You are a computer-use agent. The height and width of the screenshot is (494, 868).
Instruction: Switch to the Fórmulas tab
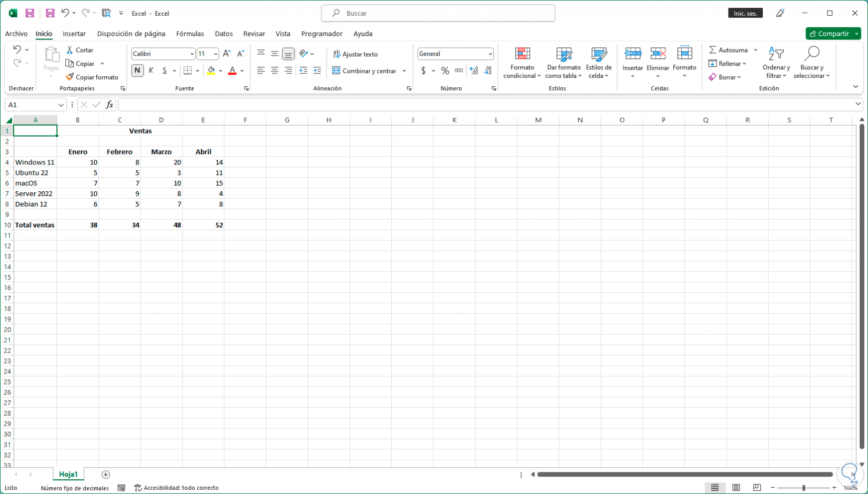tap(190, 34)
